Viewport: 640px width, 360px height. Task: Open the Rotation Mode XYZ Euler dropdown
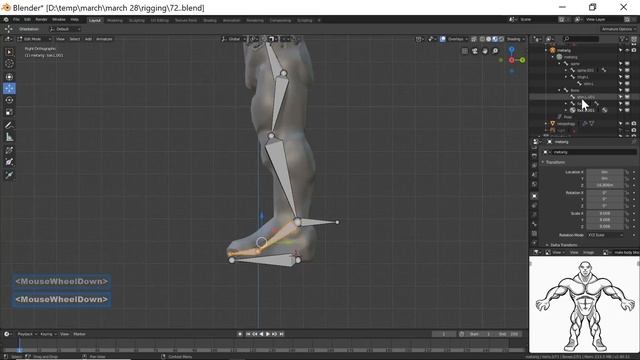coord(605,235)
